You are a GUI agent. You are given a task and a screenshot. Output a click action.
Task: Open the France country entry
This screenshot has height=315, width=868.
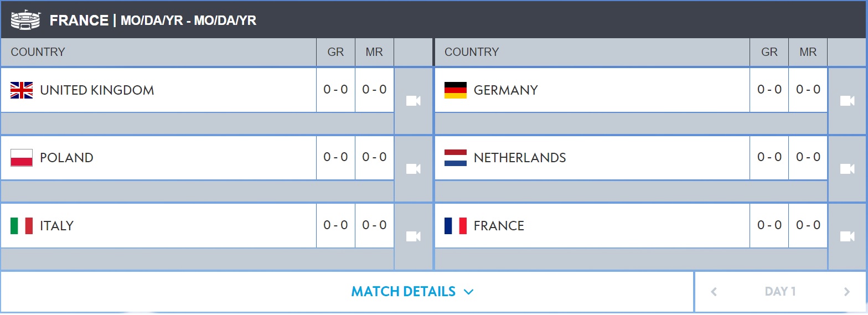point(592,225)
